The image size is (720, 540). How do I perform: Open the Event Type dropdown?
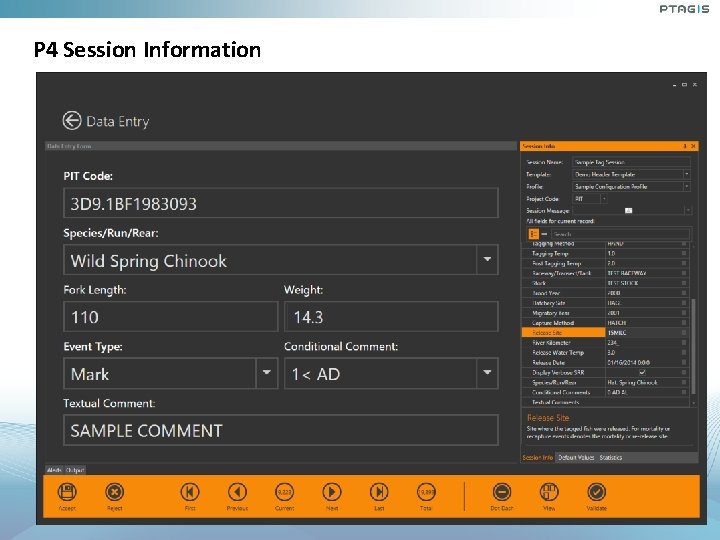tap(266, 373)
